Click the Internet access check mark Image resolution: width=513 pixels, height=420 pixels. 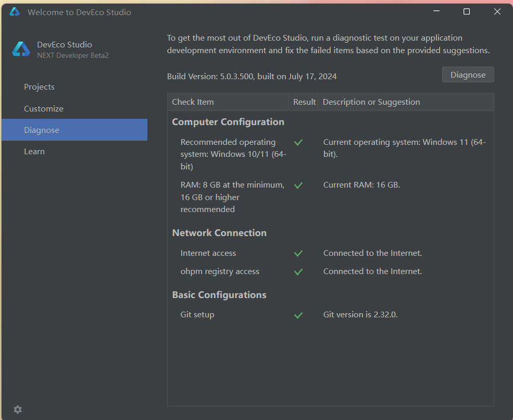point(298,253)
